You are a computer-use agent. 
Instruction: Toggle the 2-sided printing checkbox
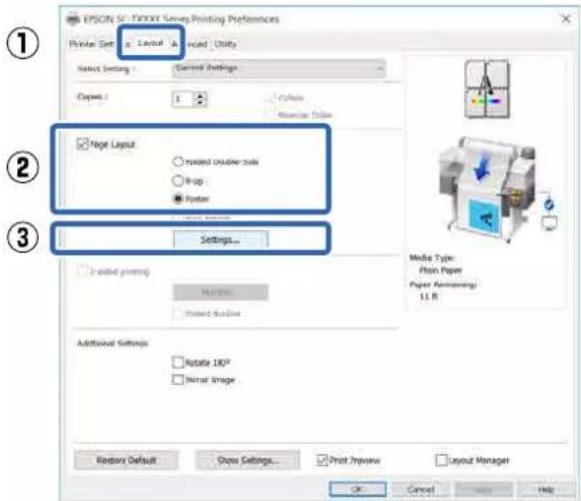pyautogui.click(x=82, y=271)
